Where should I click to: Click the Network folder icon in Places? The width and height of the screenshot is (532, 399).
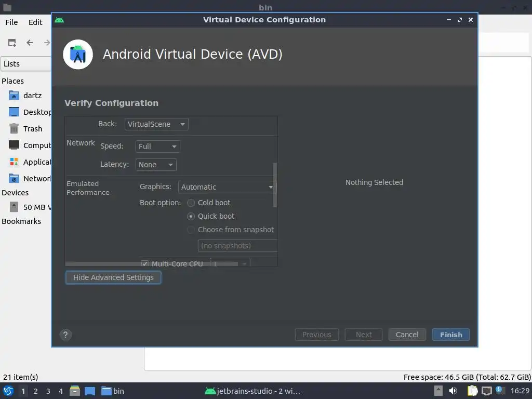(x=14, y=179)
